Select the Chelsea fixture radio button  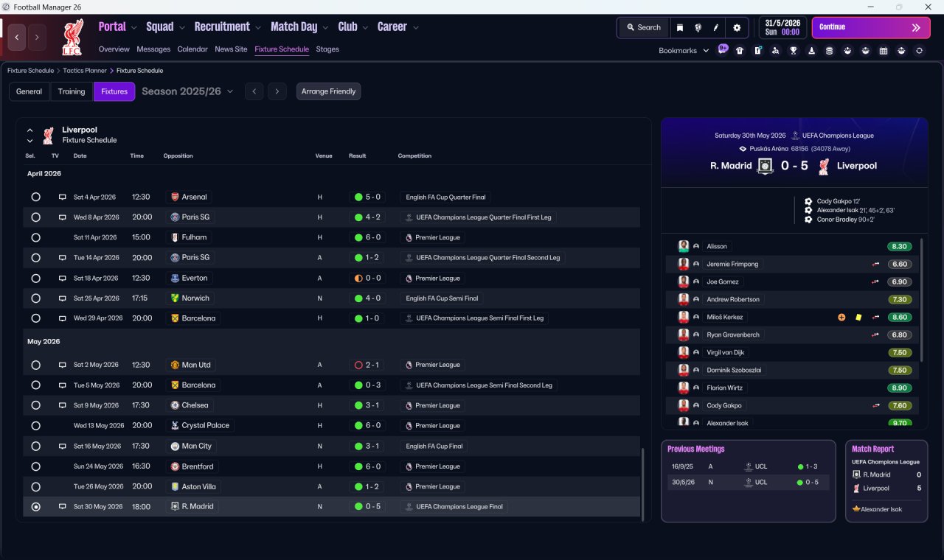[x=35, y=405]
